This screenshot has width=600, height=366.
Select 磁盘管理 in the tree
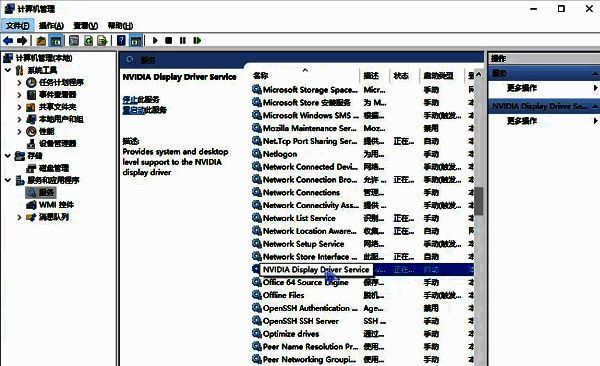pyautogui.click(x=54, y=168)
